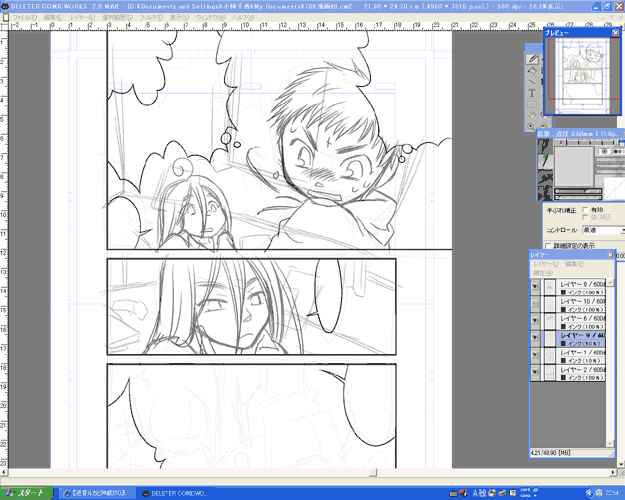Adjust the lower brush slider in the pen panel
The height and width of the screenshot is (500, 625).
[x=578, y=197]
